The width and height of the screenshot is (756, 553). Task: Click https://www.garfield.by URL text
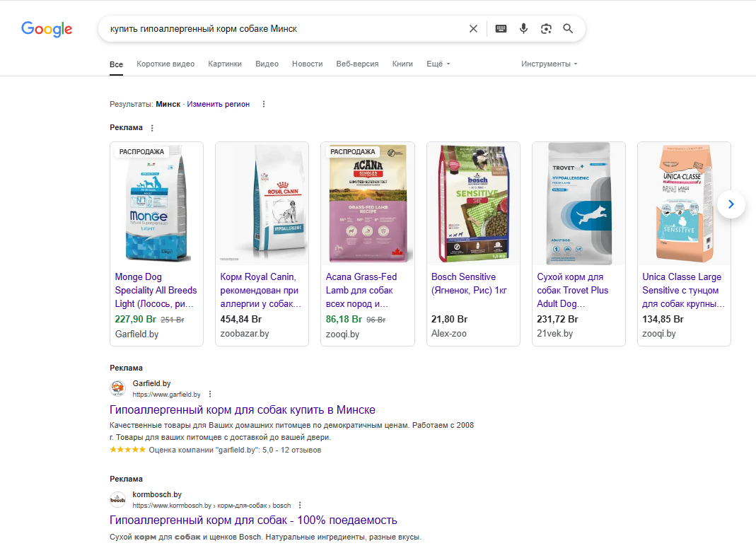point(166,395)
